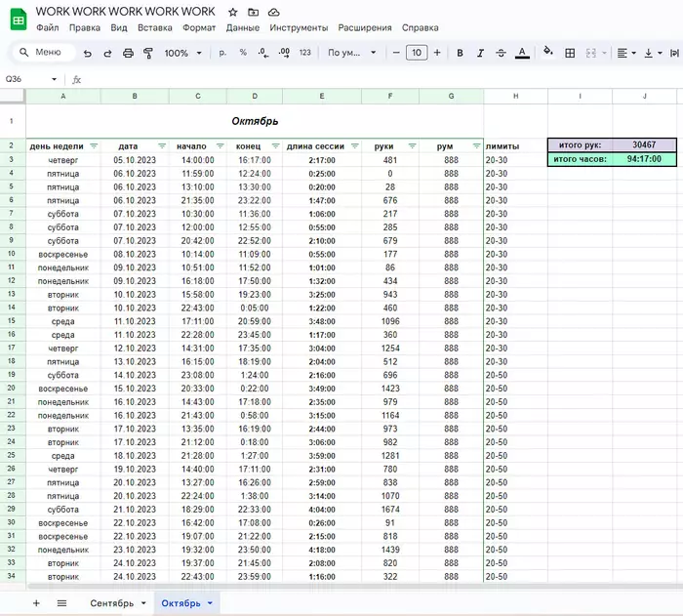
Task: Redo the last action
Action: 107,53
